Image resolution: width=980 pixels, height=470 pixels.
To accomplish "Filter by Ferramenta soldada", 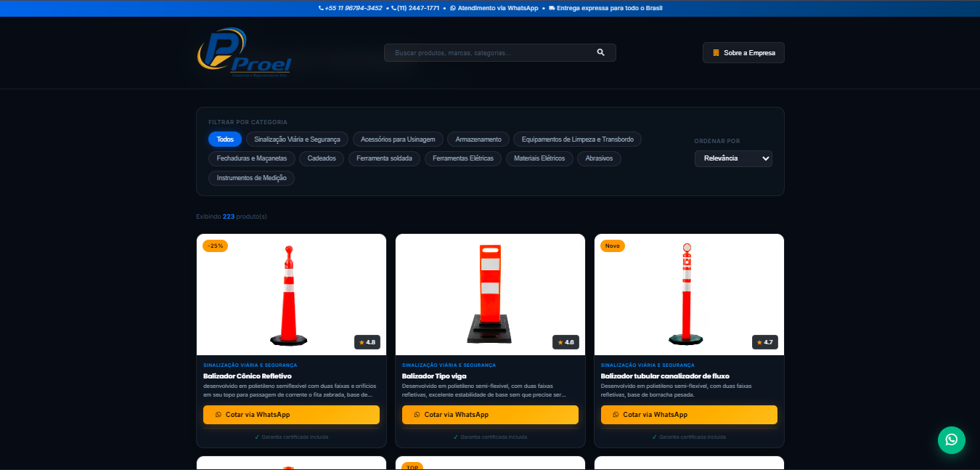I will click(384, 158).
